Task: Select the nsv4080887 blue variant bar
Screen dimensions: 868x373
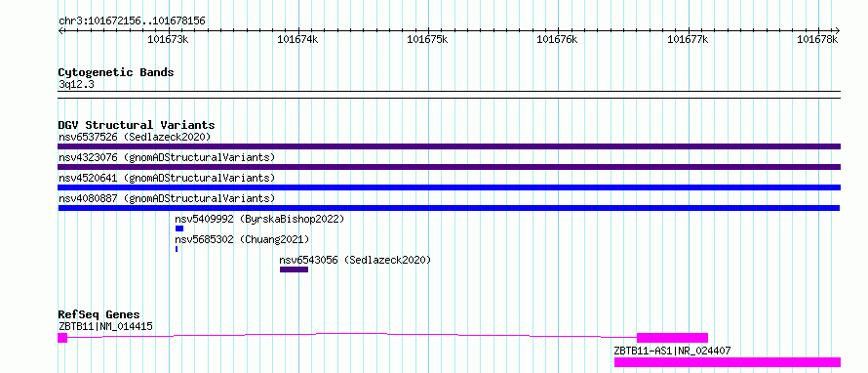Action: click(449, 208)
